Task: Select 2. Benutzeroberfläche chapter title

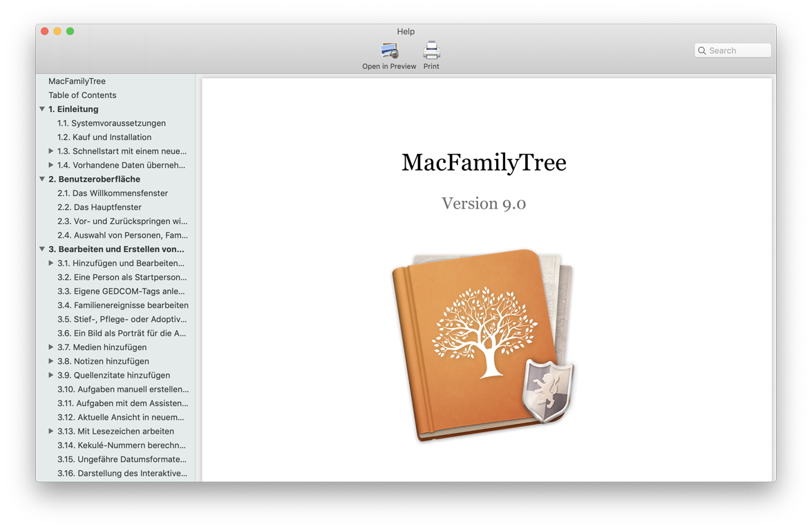Action: click(94, 179)
